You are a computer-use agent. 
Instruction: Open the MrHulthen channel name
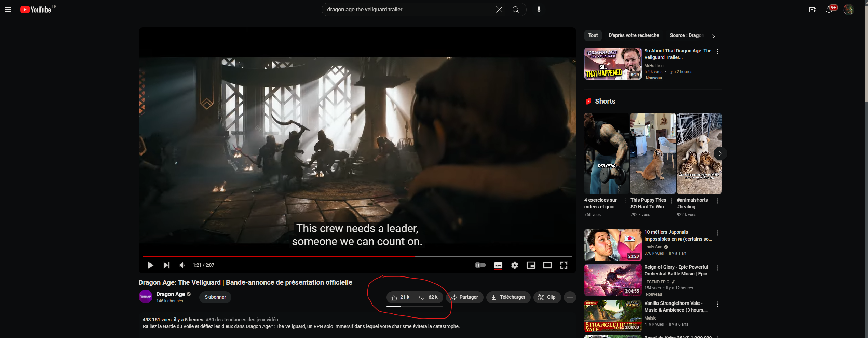click(654, 66)
